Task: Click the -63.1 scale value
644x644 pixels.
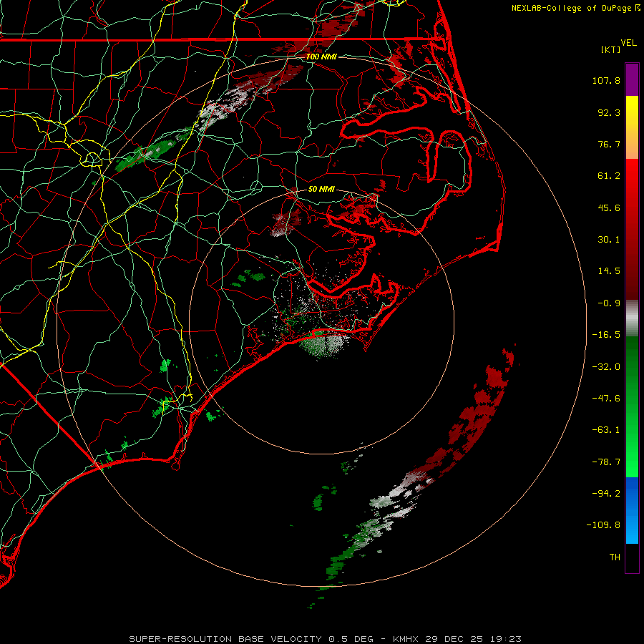Action: tap(606, 430)
